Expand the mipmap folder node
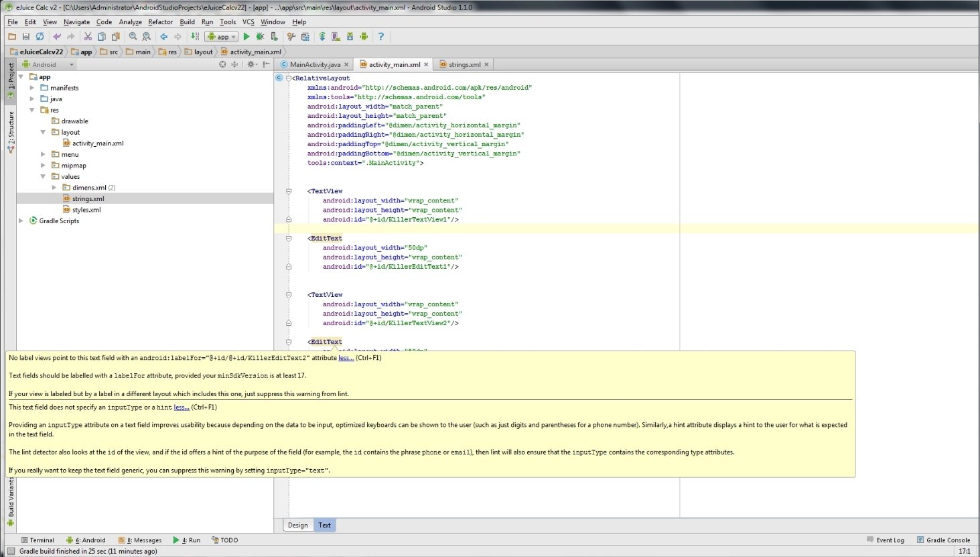This screenshot has height=557, width=980. click(x=44, y=165)
